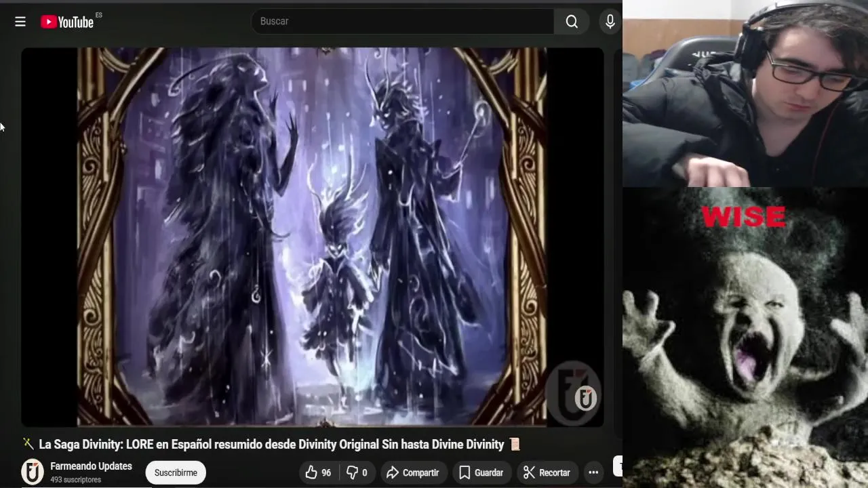This screenshot has height=488, width=868.
Task: Click the Suscribirme button
Action: [x=176, y=472]
